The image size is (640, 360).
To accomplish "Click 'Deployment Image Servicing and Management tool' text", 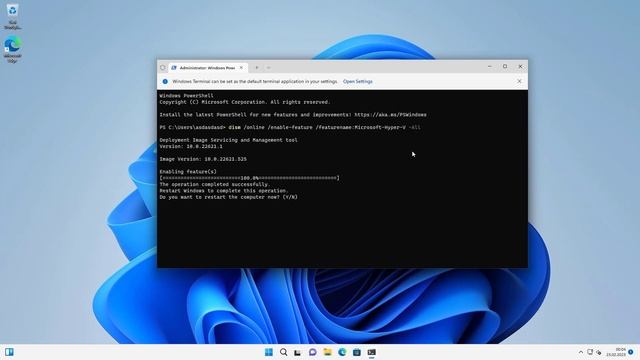I will pyautogui.click(x=229, y=140).
